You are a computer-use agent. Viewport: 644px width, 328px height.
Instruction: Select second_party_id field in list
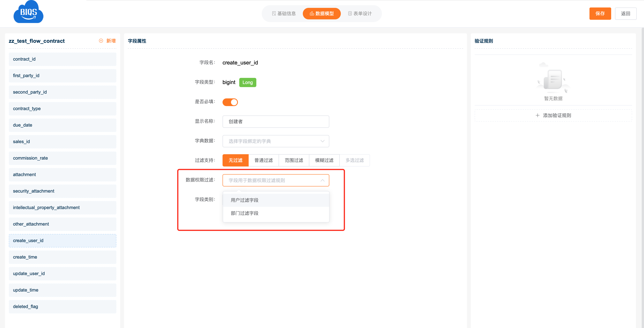click(x=63, y=92)
